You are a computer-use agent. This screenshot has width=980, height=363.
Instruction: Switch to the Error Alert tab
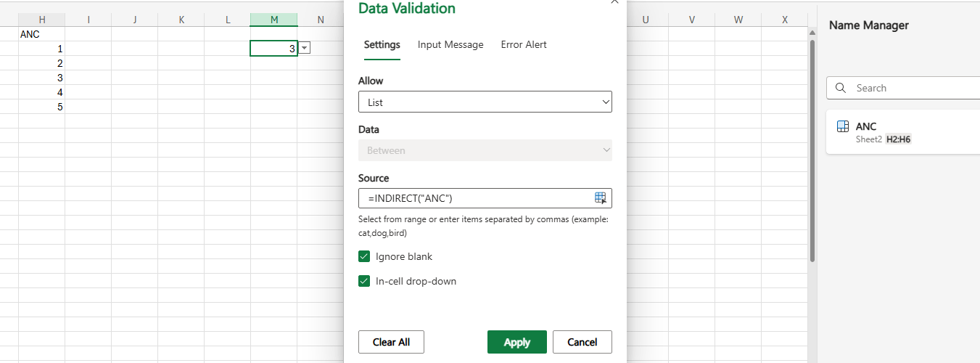pyautogui.click(x=524, y=44)
